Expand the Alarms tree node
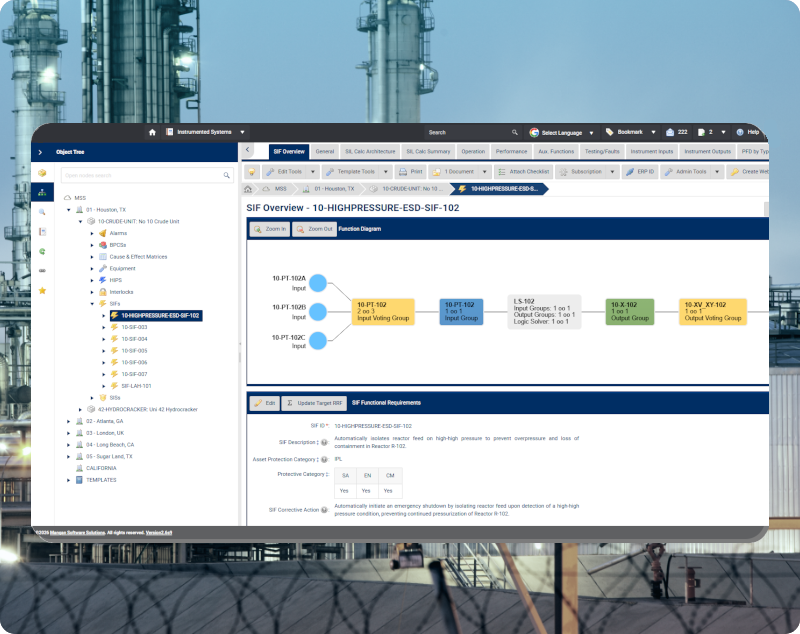The image size is (800, 634). tap(92, 233)
